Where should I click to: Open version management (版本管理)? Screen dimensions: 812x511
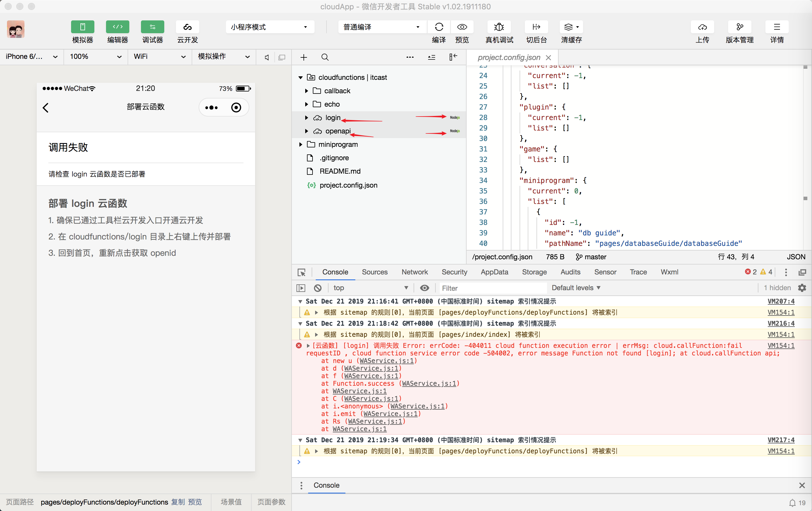pos(739,27)
